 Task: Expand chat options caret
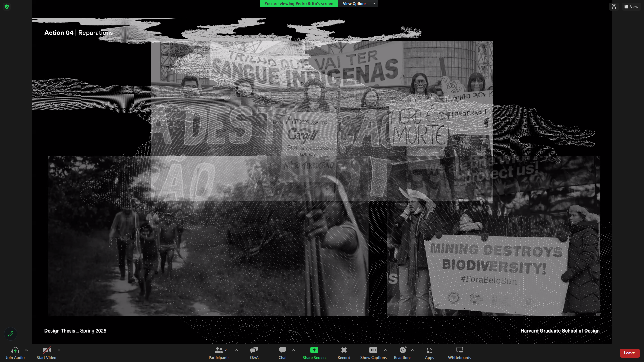pyautogui.click(x=294, y=350)
